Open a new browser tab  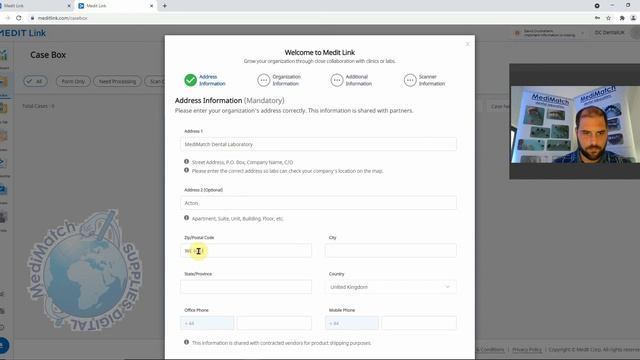pyautogui.click(x=164, y=6)
